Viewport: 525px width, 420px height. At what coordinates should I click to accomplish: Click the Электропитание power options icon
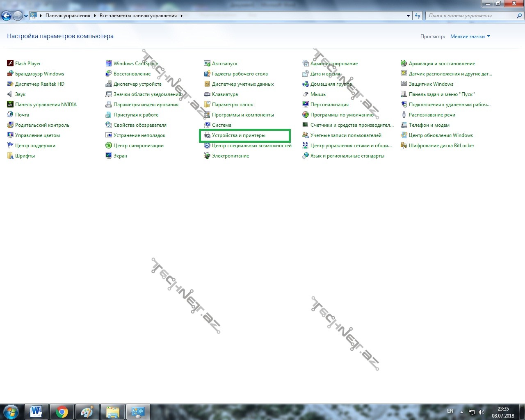207,155
